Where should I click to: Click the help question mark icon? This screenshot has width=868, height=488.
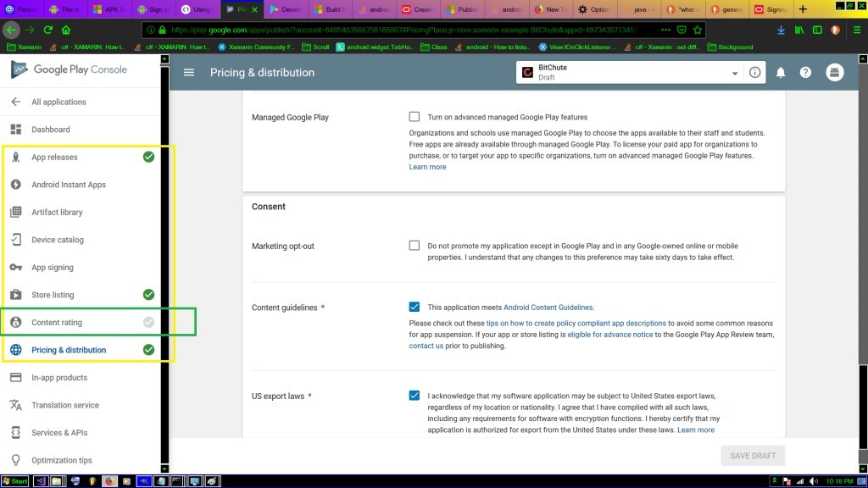tap(805, 73)
